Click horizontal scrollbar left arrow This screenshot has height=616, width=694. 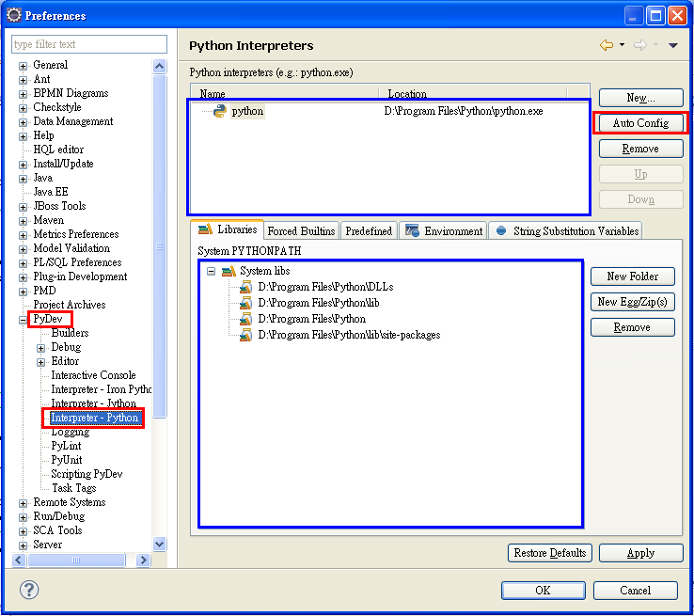pyautogui.click(x=19, y=560)
